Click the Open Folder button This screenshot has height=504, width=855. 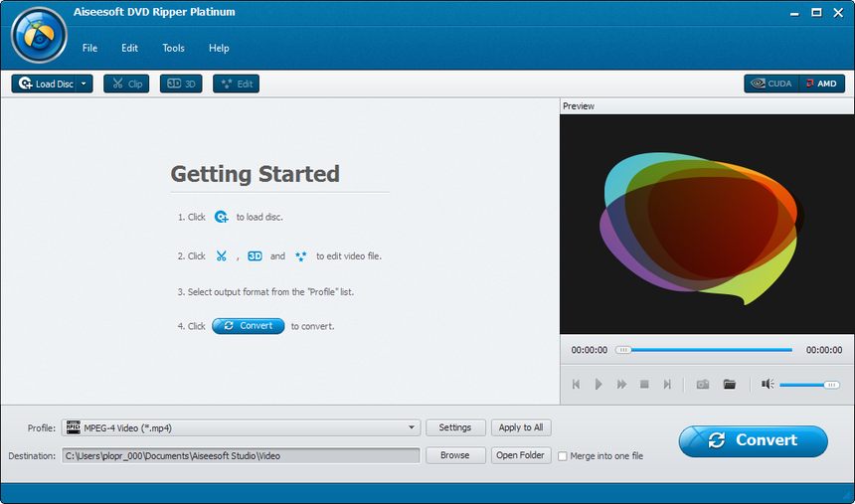pyautogui.click(x=521, y=455)
